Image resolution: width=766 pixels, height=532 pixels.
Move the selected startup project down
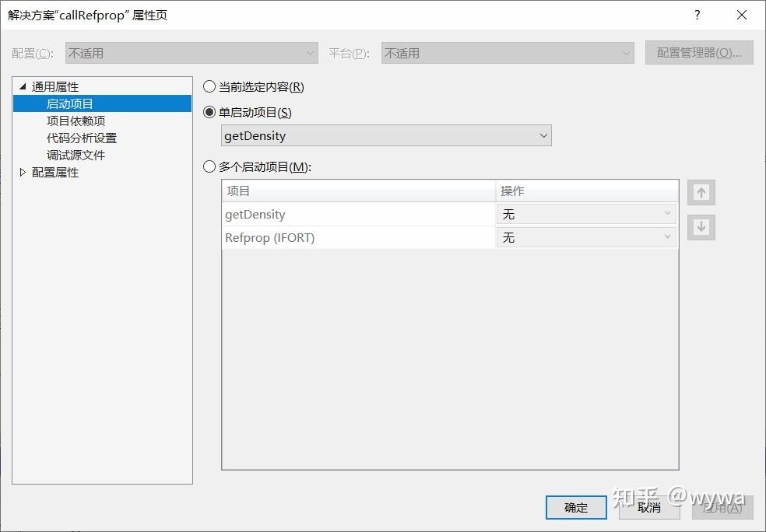[701, 227]
